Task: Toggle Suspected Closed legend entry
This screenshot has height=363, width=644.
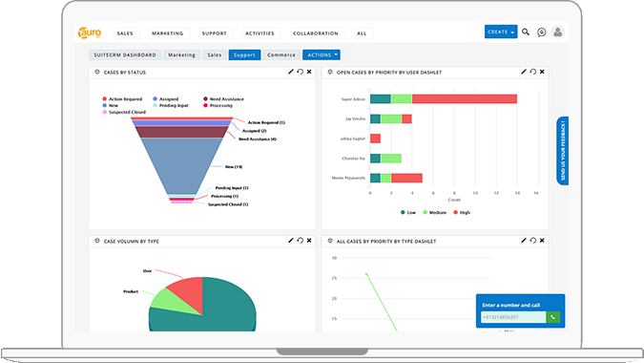Action: coord(124,112)
